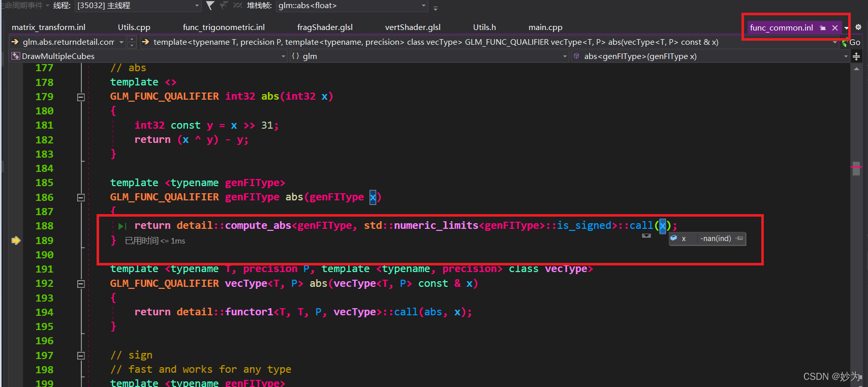Click the switch threads icon
868x387 pixels.
pyautogui.click(x=237, y=6)
